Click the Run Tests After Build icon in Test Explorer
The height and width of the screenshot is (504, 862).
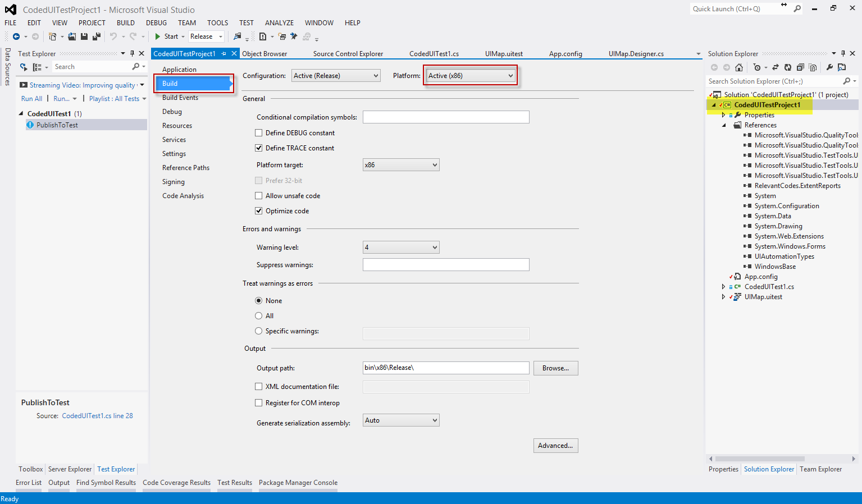[x=24, y=67]
